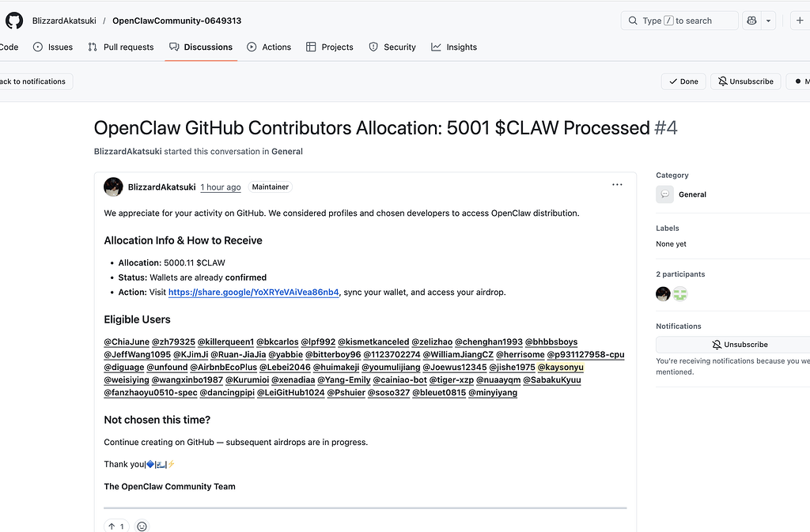
Task: Switch to the Actions tab
Action: click(269, 47)
